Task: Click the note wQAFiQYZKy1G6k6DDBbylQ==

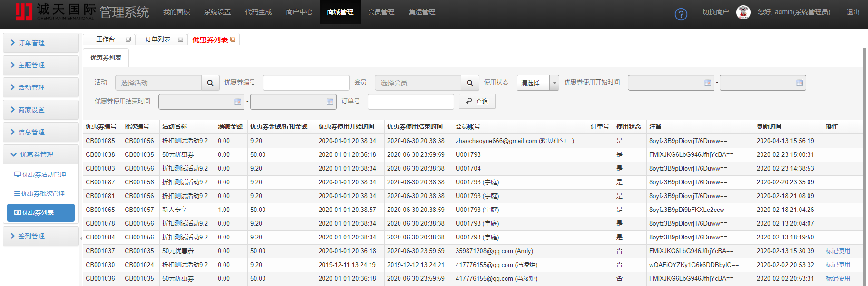Action: tap(694, 265)
